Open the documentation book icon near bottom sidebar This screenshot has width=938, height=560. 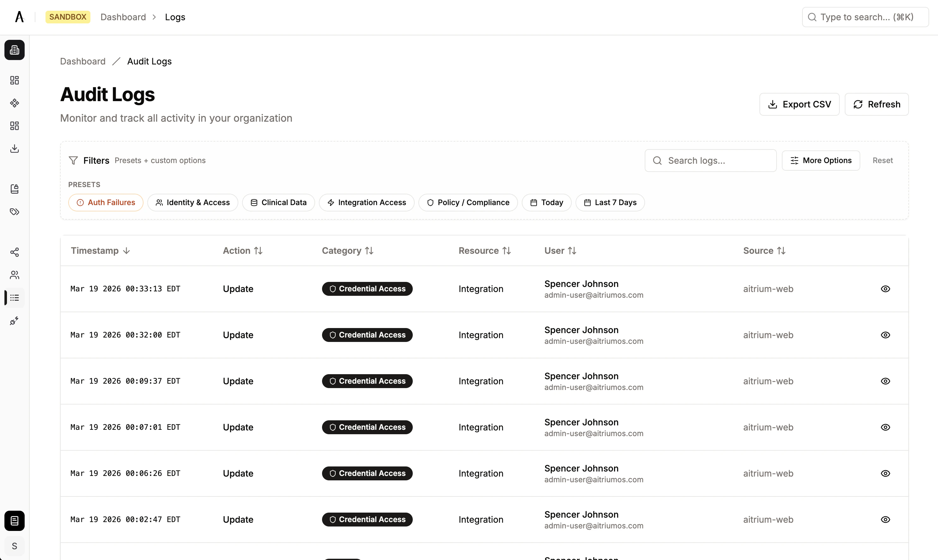pyautogui.click(x=14, y=521)
